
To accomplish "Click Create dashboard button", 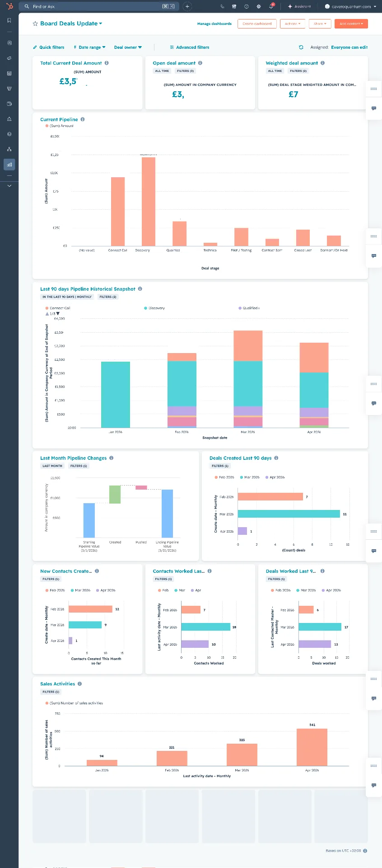I will tap(257, 24).
